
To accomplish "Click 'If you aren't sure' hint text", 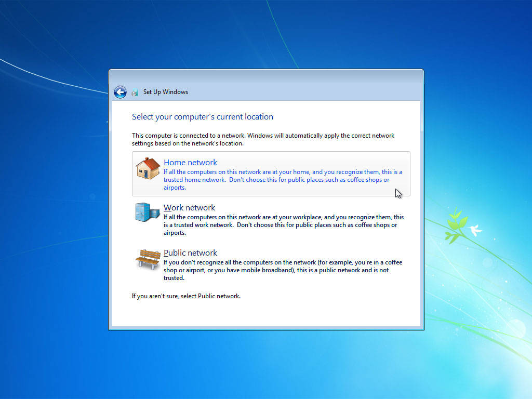I will click(x=187, y=296).
